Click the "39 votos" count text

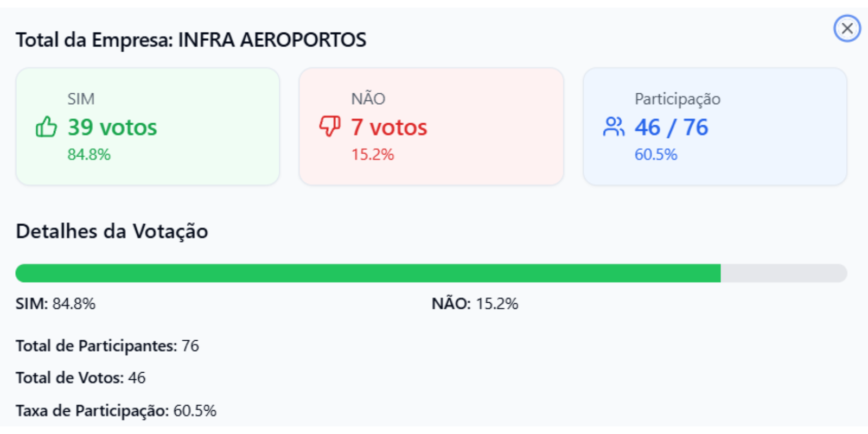click(112, 127)
